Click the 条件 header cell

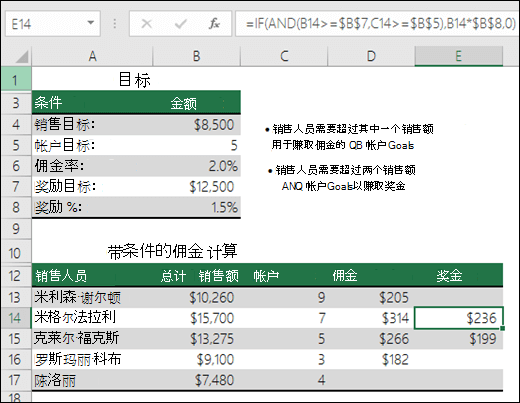92,103
